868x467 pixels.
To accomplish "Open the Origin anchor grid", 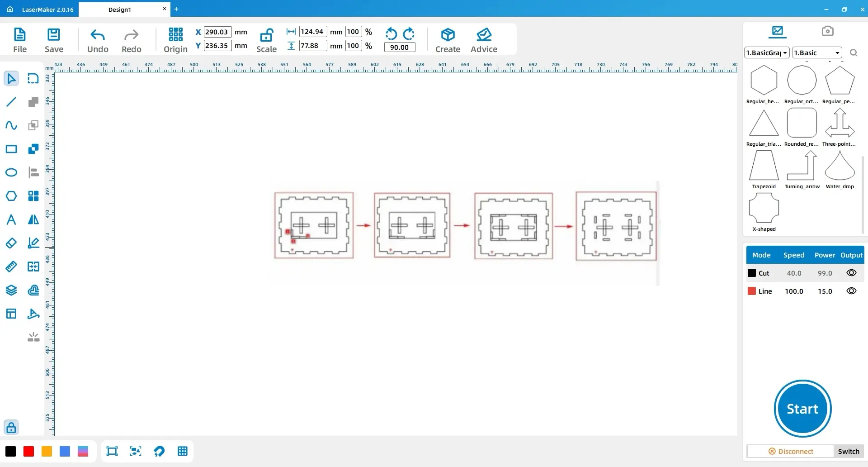I will click(175, 40).
